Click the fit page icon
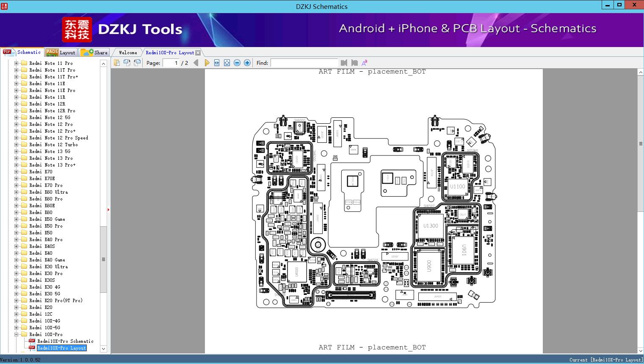 point(227,63)
